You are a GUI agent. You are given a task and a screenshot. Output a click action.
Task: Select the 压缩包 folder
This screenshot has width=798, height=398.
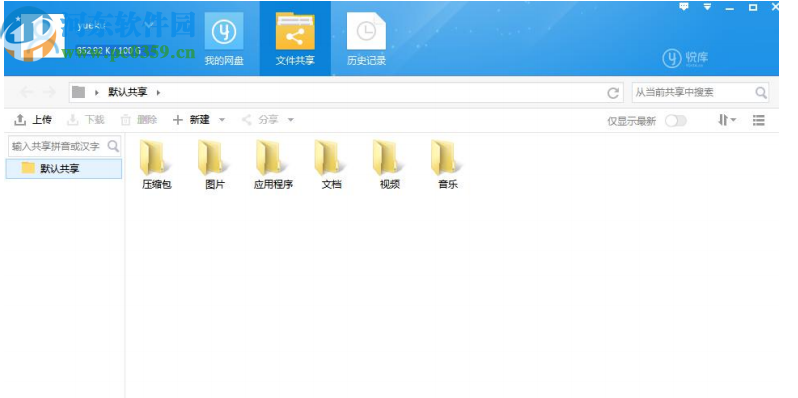[157, 164]
